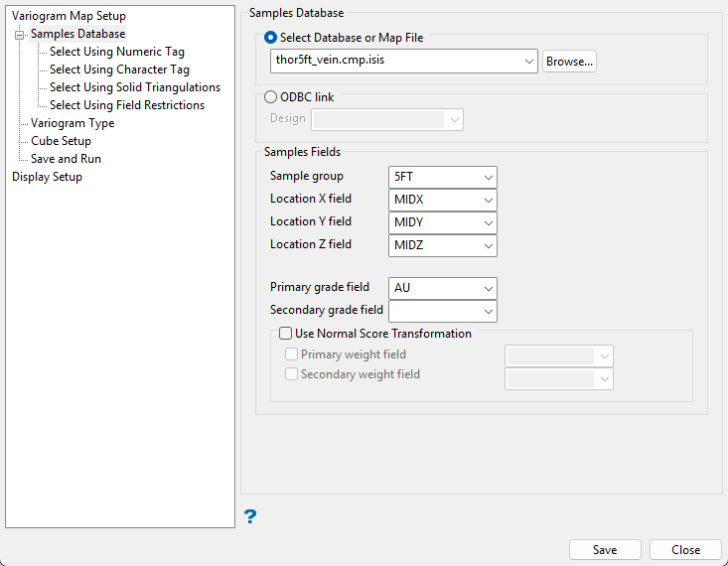728x566 pixels.
Task: Click the blue help question mark icon
Action: pos(250,515)
